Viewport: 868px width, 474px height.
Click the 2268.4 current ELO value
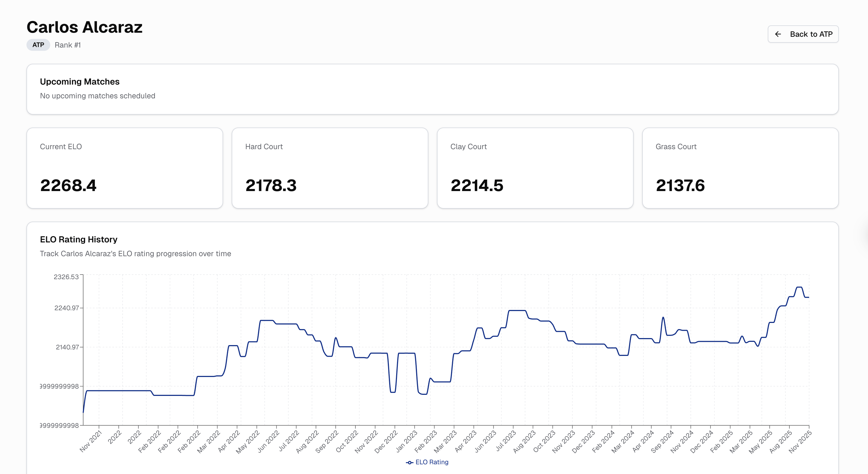click(68, 185)
